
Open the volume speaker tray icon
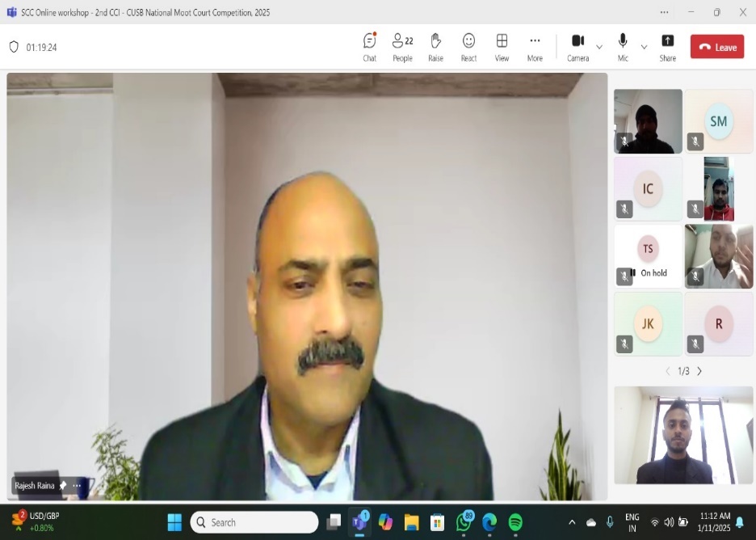[x=669, y=522]
